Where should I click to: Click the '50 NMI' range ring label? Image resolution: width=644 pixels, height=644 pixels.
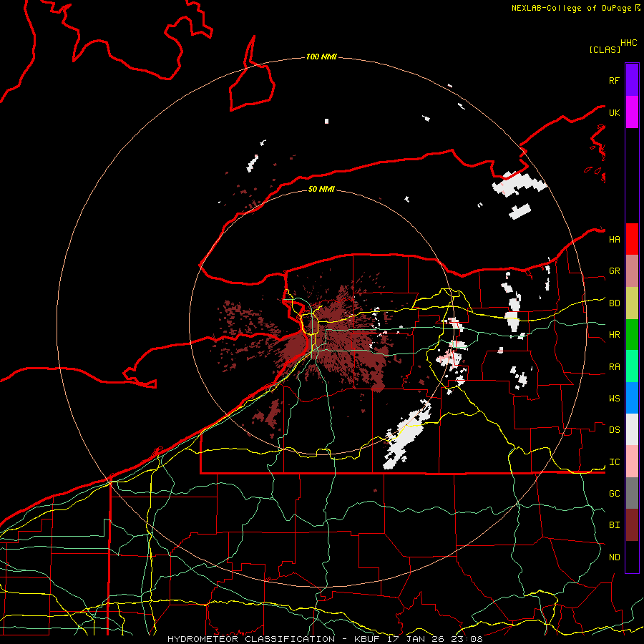click(x=321, y=189)
